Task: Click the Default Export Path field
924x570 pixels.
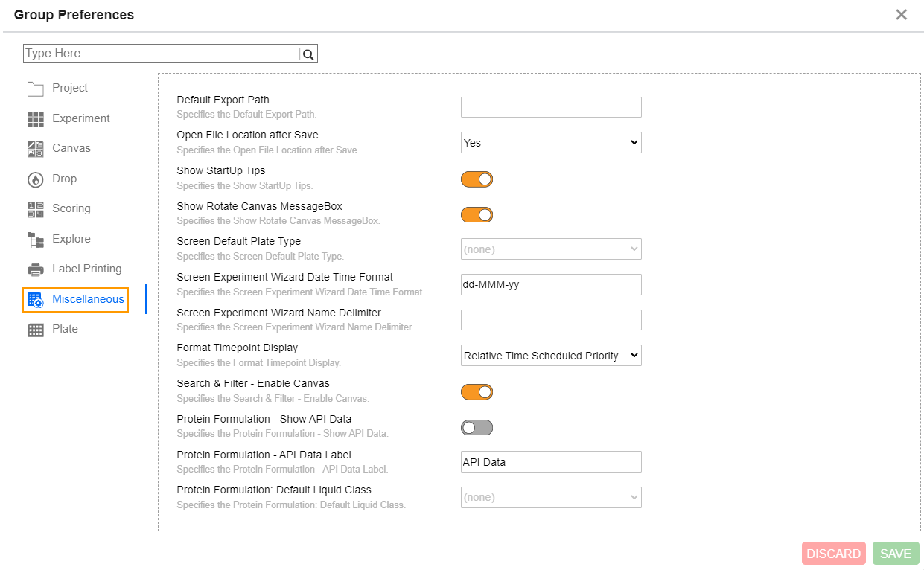Action: coord(551,107)
